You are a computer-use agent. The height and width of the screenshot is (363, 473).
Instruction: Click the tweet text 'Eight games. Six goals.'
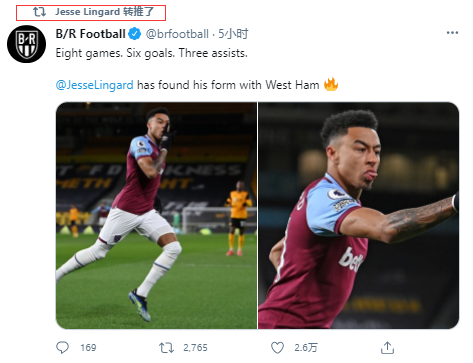click(115, 53)
